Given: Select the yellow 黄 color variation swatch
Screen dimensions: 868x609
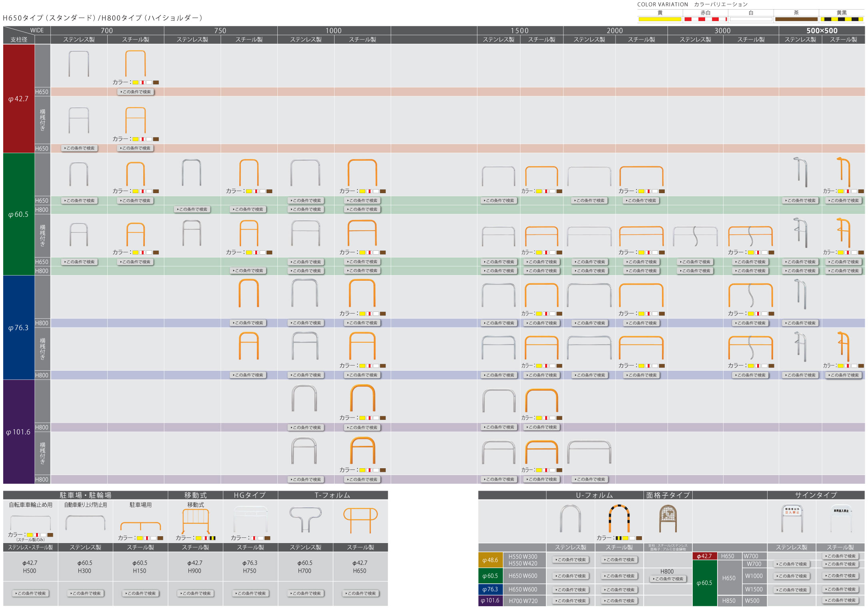Looking at the screenshot, I should (660, 19).
